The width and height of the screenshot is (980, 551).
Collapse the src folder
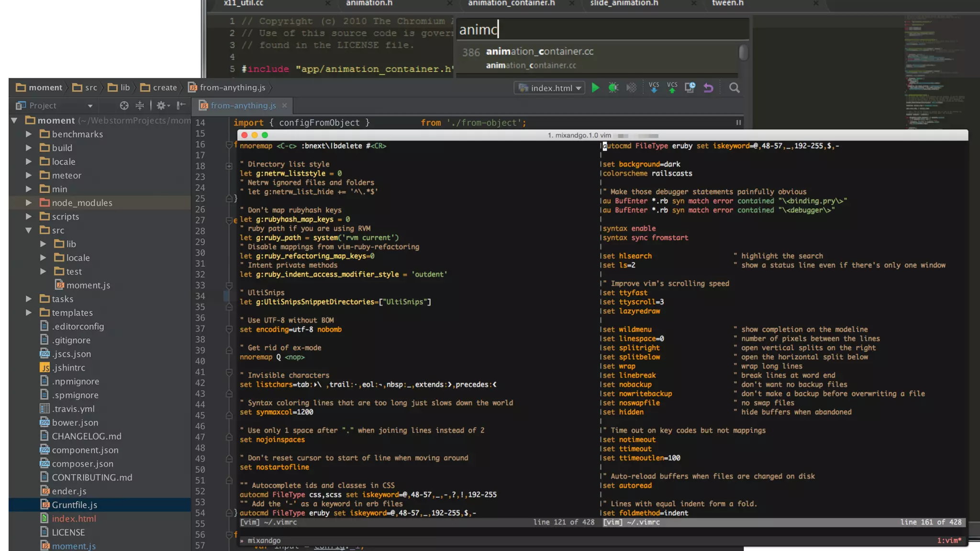tap(29, 230)
